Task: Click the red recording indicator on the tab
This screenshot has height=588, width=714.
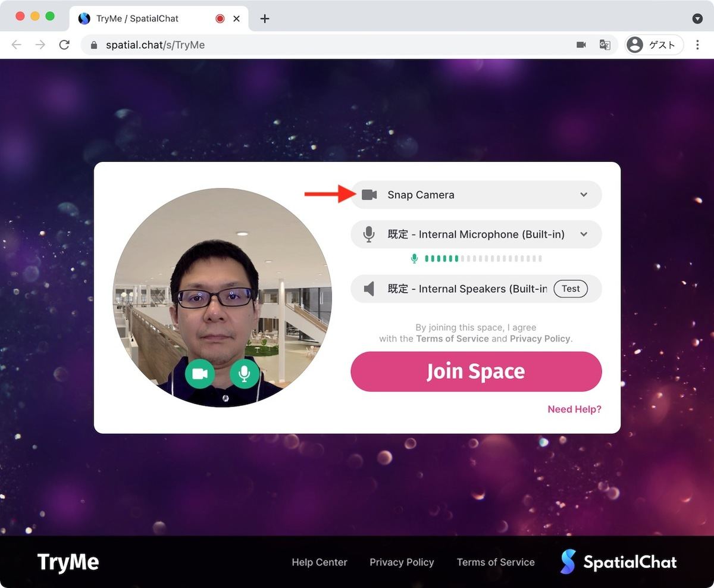Action: (x=220, y=18)
